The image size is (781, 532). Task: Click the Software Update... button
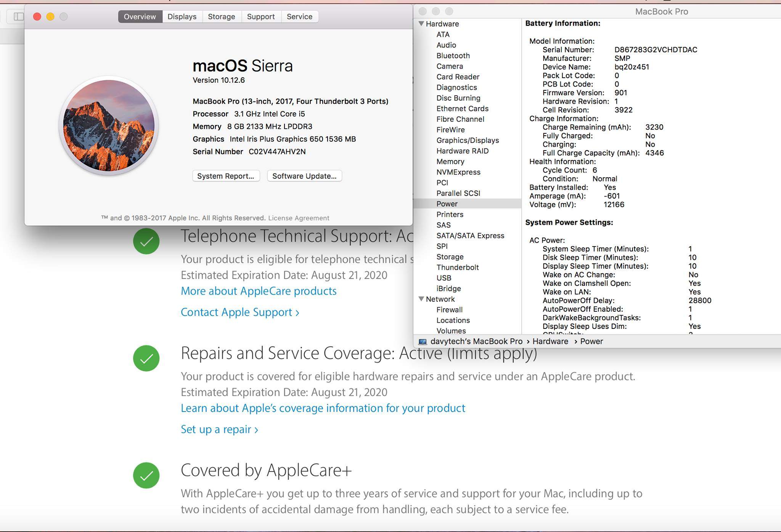304,176
